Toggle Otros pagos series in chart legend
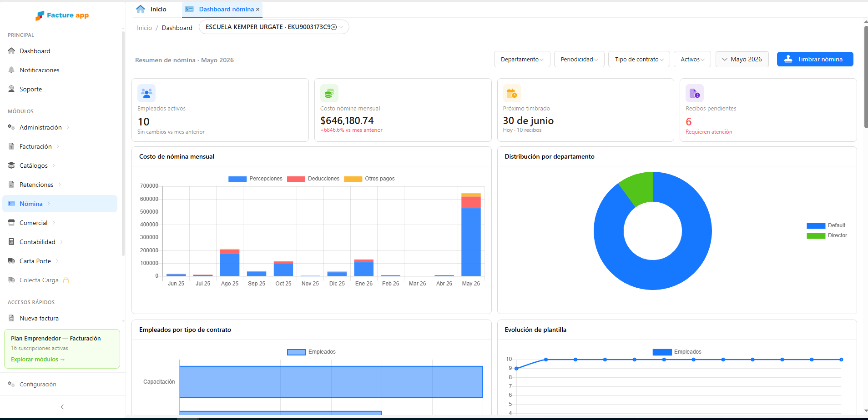Image resolution: width=868 pixels, height=420 pixels. [x=369, y=179]
